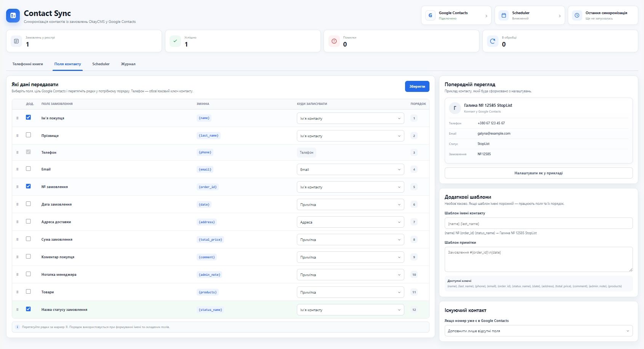Viewport: 644px width, 349px height.
Task: Open existing contact behavior dropdown
Action: click(x=538, y=331)
